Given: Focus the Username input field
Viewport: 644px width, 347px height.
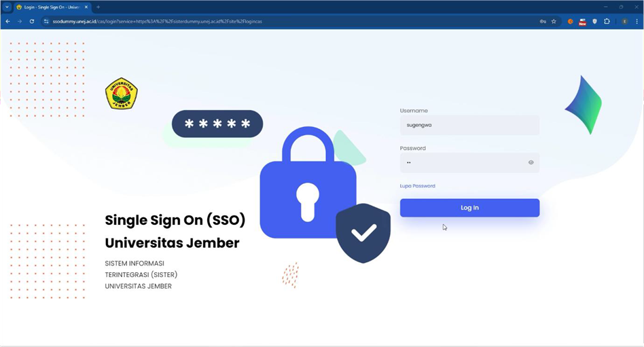Looking at the screenshot, I should [x=469, y=125].
